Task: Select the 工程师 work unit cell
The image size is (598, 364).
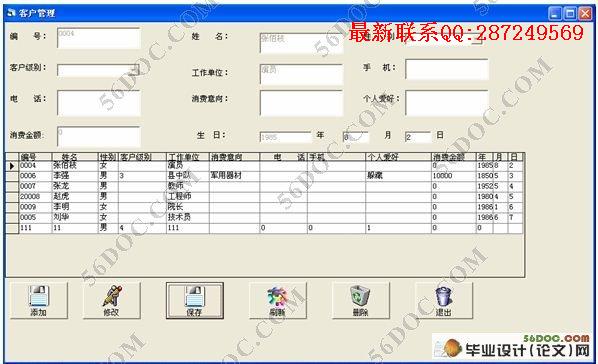Action: point(188,196)
